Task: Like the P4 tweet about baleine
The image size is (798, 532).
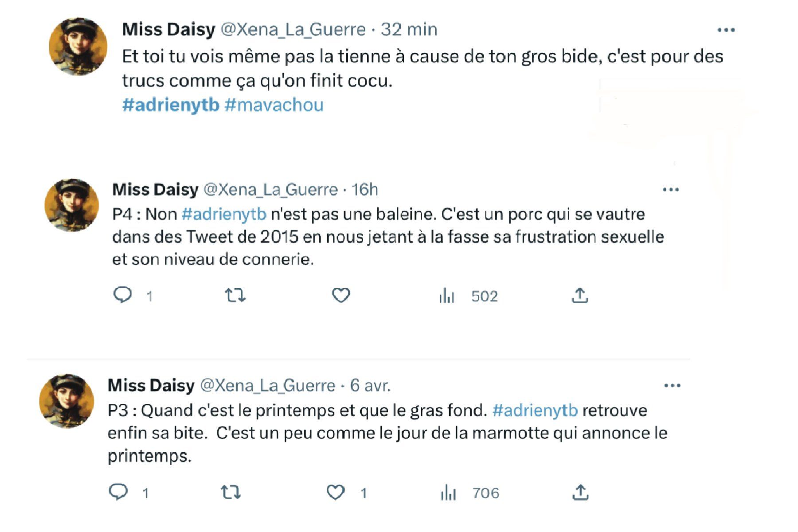Action: (x=341, y=295)
